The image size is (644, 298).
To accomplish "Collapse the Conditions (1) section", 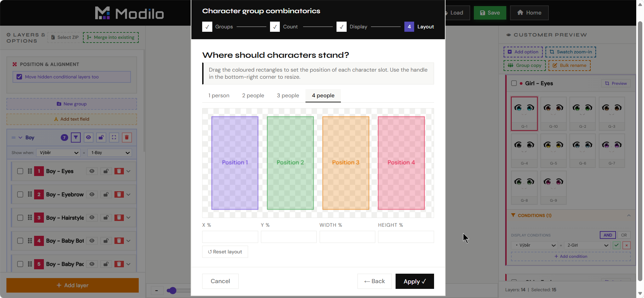I will pos(629,216).
